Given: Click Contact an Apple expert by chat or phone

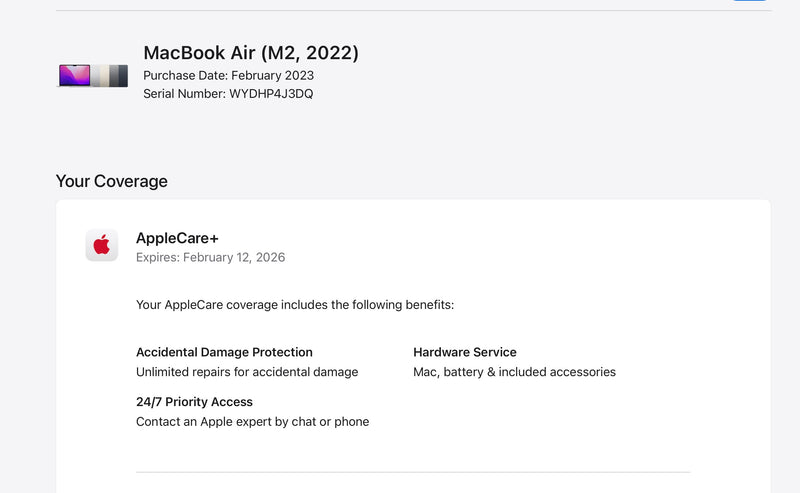Looking at the screenshot, I should [x=252, y=422].
